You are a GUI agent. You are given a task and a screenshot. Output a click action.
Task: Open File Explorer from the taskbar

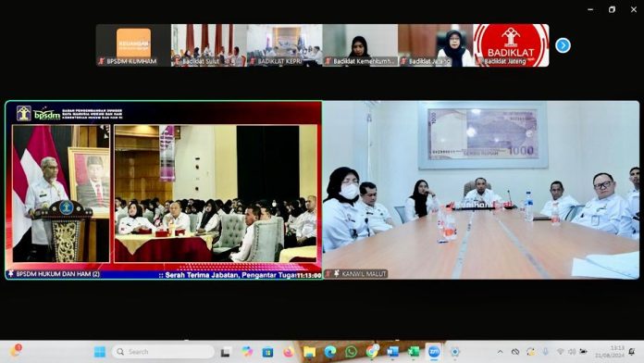click(x=309, y=352)
